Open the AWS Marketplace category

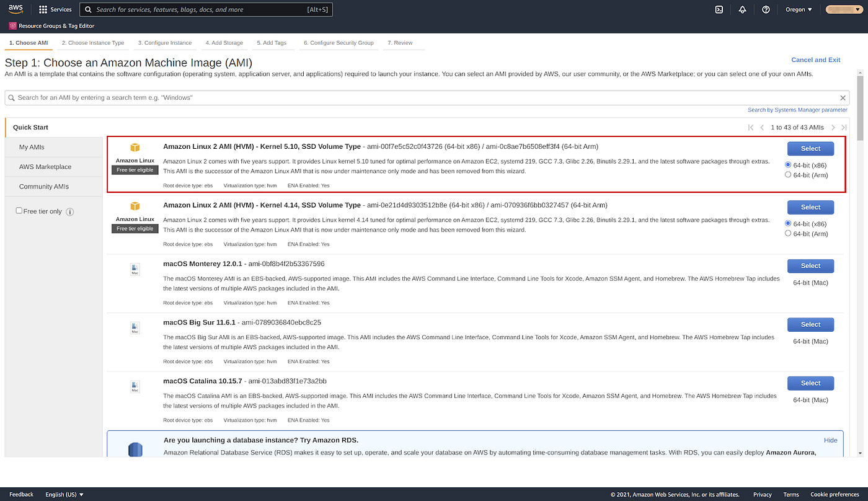pyautogui.click(x=53, y=167)
